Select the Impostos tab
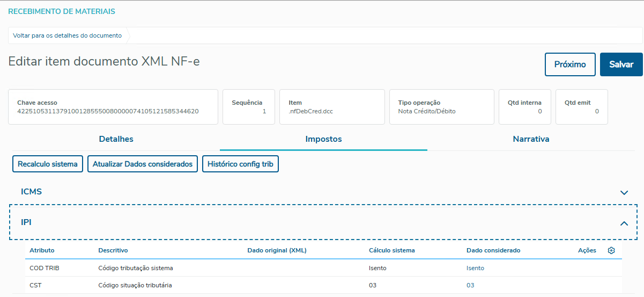Viewport: 644px width, 297px height. (x=323, y=139)
